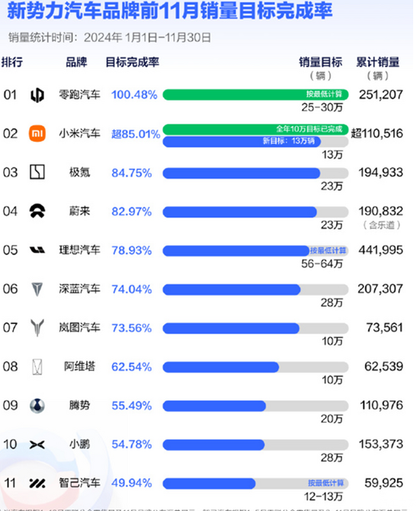Viewport: 420px width, 511px height.
Task: Click the NIO (蔚来) logo icon
Action: (x=37, y=211)
